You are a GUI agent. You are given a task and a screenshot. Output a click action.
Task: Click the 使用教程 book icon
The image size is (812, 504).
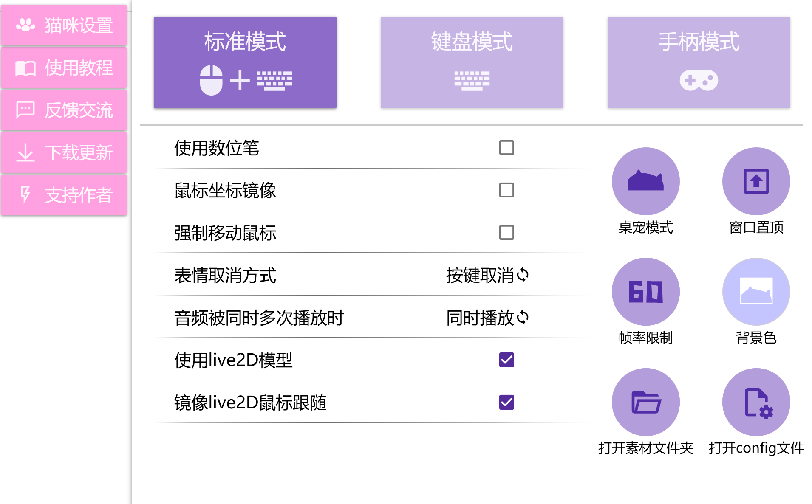(64, 68)
